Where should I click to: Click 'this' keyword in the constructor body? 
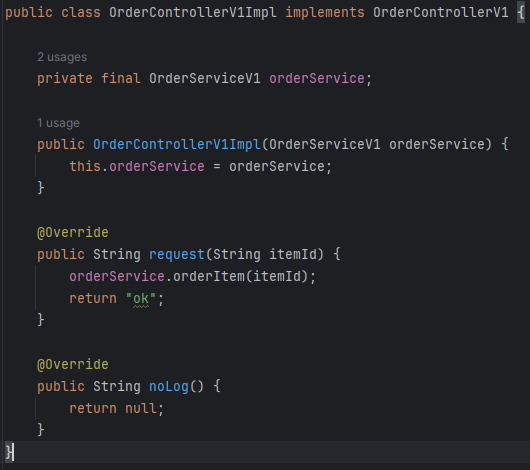(85, 166)
